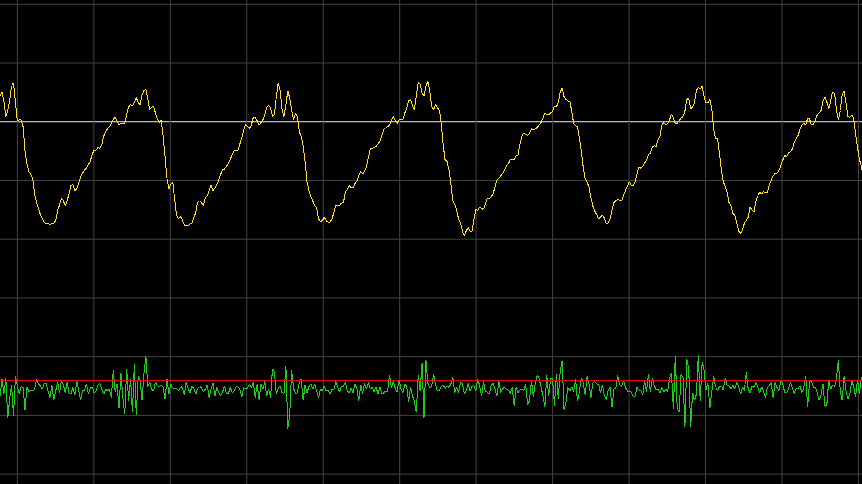Select the leftmost yellow waveform trough
This screenshot has width=862, height=484.
(49, 222)
